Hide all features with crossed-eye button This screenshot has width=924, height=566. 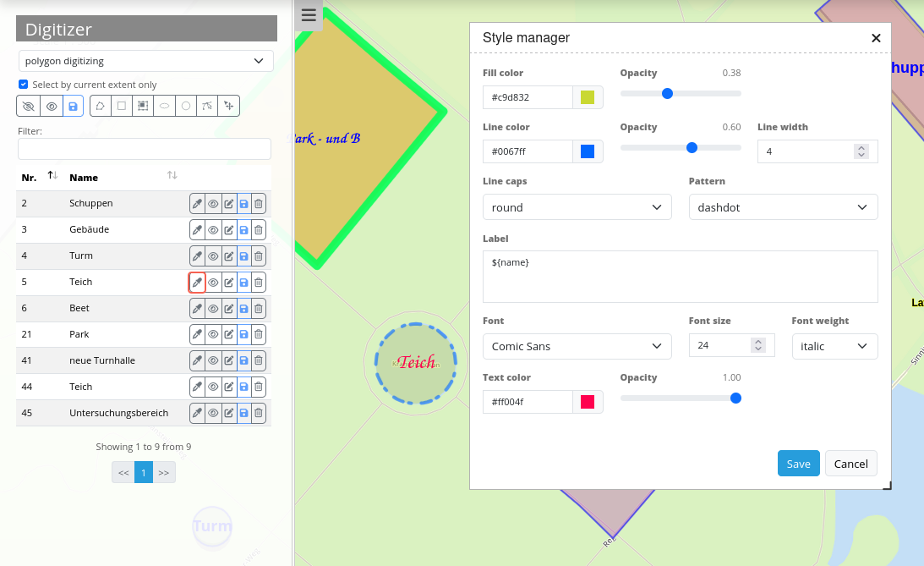point(29,106)
